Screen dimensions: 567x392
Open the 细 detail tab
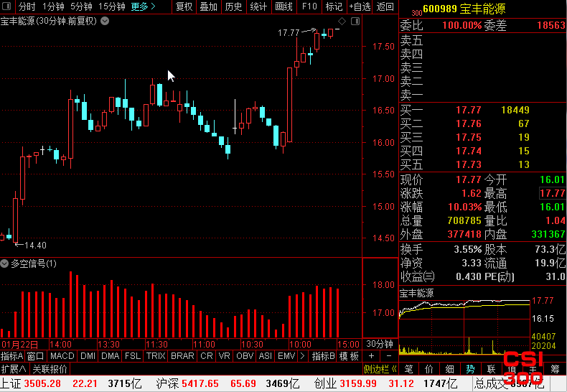pos(449,369)
